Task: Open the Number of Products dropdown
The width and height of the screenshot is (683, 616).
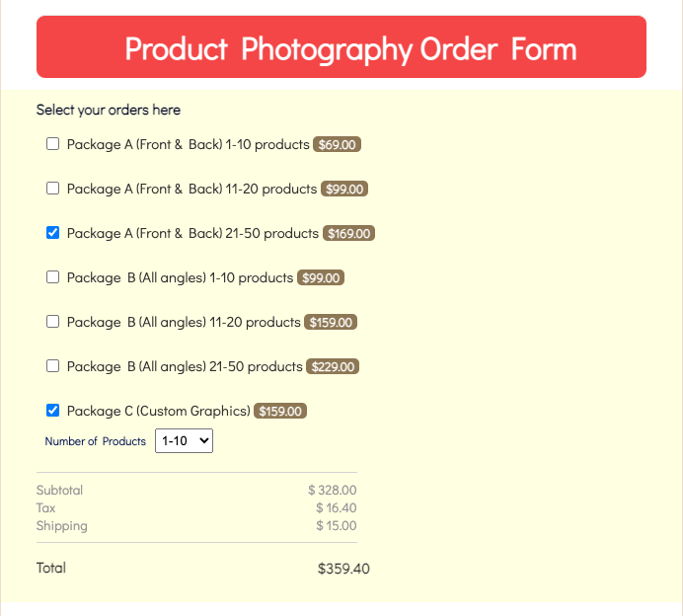Action: coord(184,441)
